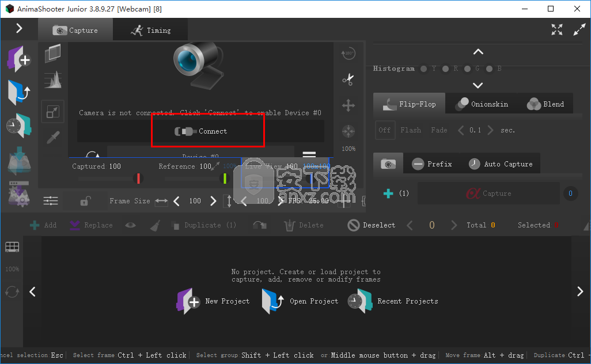Click the plus icon beside (1)
The image size is (591, 364).
pos(388,194)
